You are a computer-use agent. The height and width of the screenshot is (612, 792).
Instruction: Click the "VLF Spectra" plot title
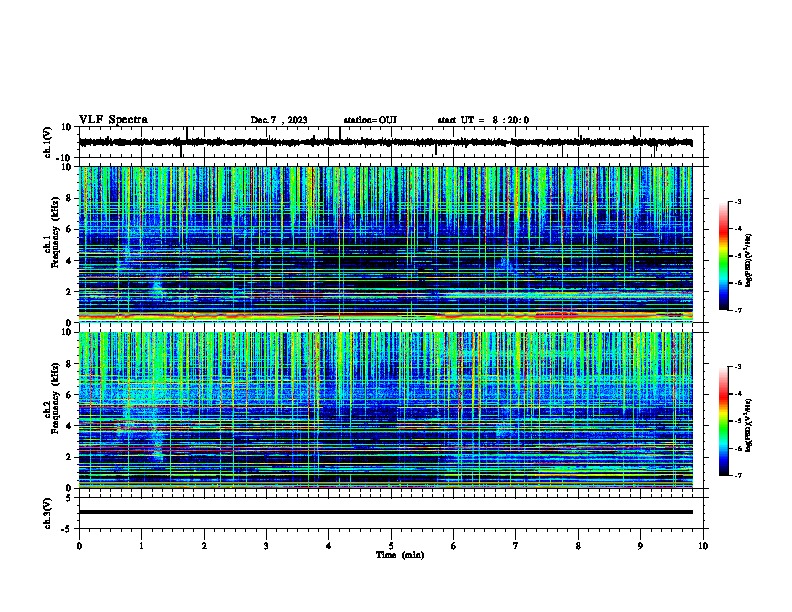click(x=113, y=120)
